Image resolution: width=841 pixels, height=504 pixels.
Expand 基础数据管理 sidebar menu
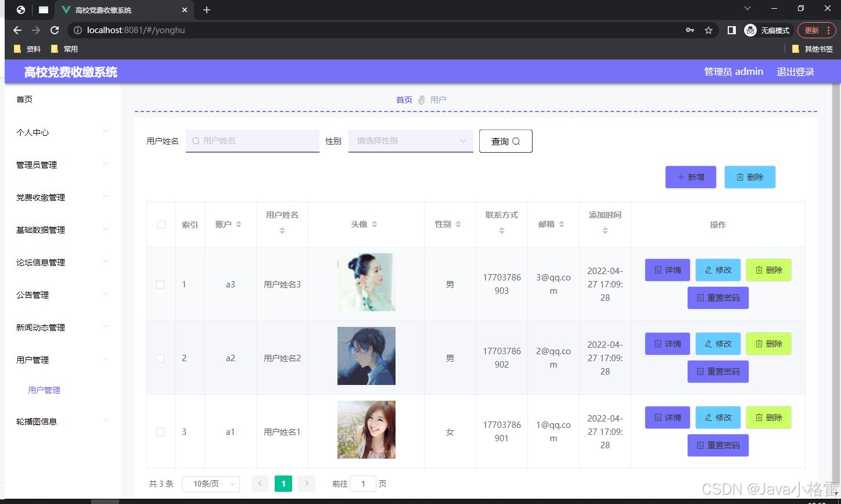[x=62, y=230]
